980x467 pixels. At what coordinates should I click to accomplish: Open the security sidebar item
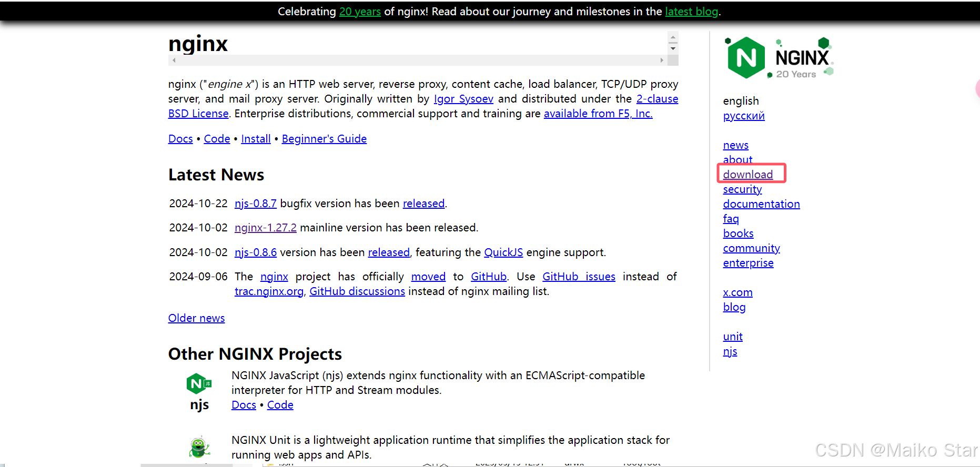click(742, 189)
